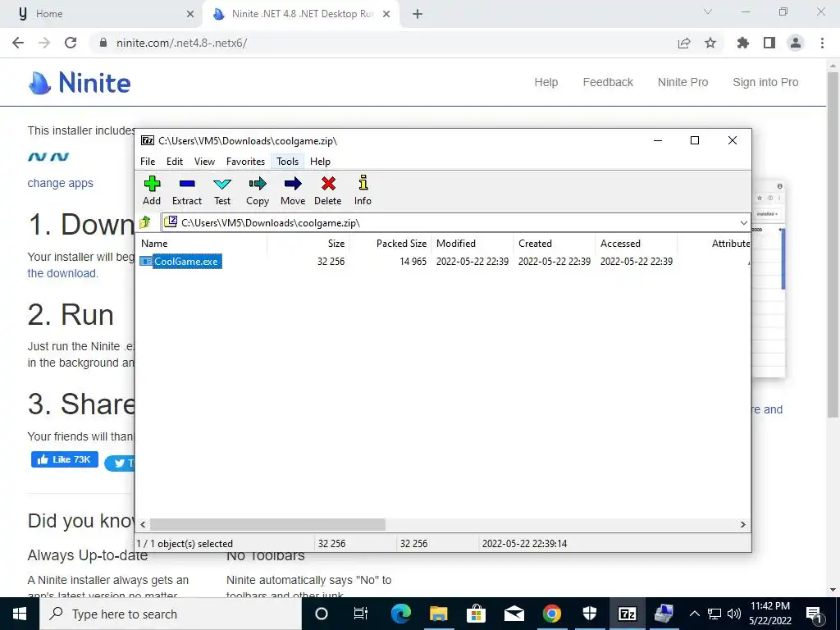840x630 pixels.
Task: Click the Ninite logo
Action: click(x=80, y=83)
